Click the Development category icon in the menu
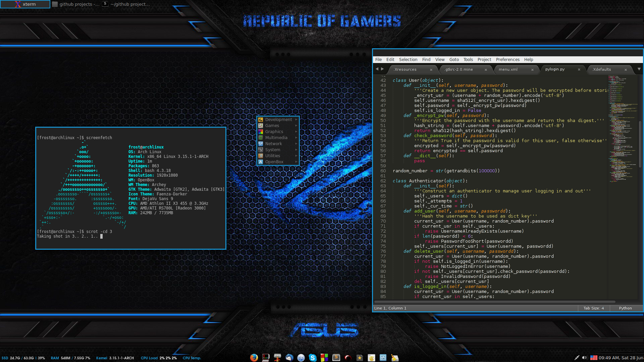 point(261,120)
